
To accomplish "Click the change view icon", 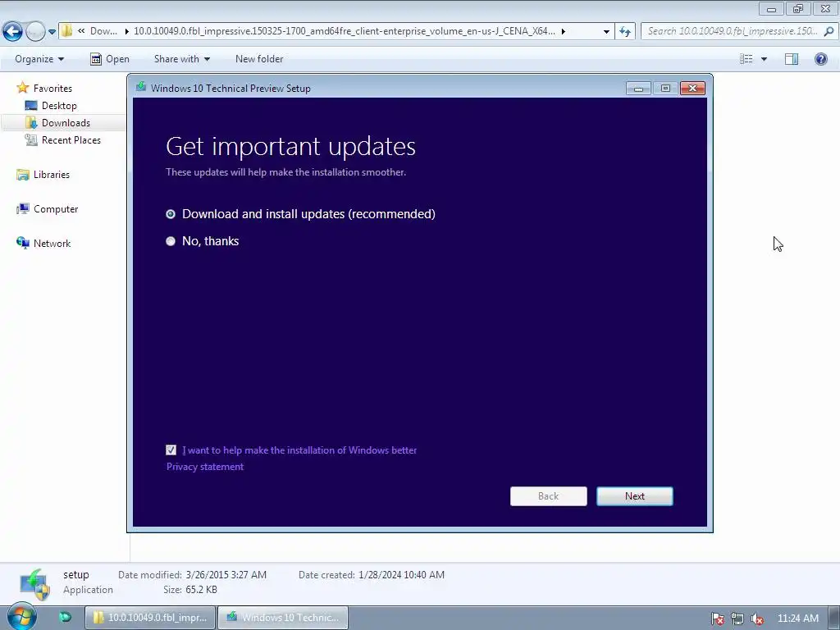I will click(x=746, y=59).
